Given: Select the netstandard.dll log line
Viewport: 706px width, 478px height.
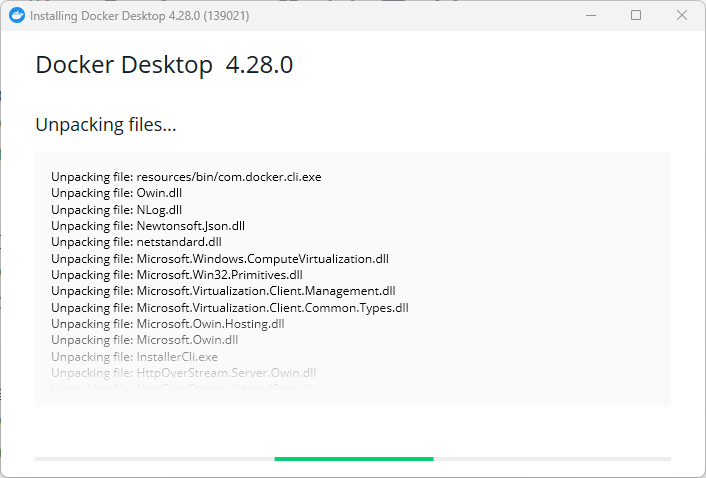Looking at the screenshot, I should pyautogui.click(x=136, y=242).
